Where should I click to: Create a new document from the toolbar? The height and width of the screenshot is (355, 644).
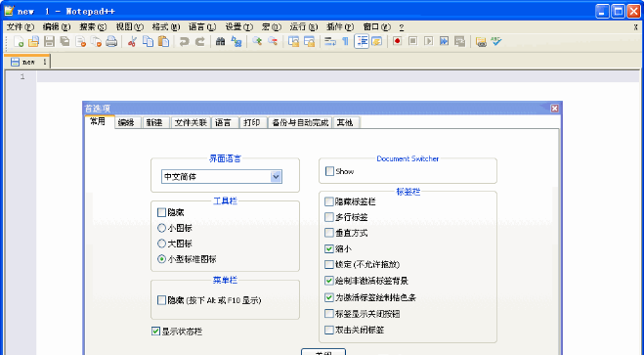[19, 41]
